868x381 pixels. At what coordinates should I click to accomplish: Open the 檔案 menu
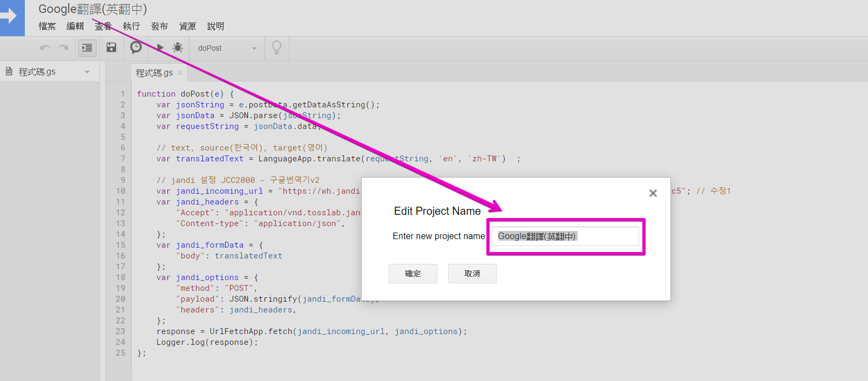tap(48, 26)
